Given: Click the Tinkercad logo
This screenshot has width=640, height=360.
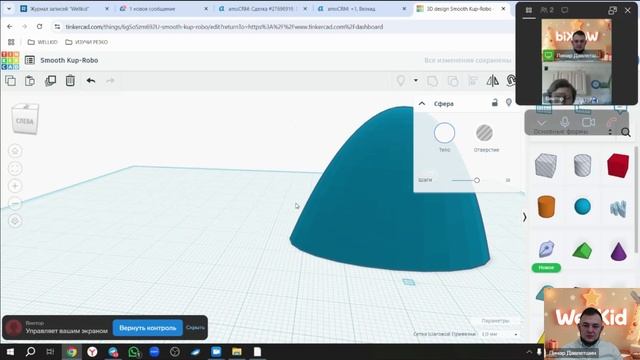Looking at the screenshot, I should pos(10,60).
